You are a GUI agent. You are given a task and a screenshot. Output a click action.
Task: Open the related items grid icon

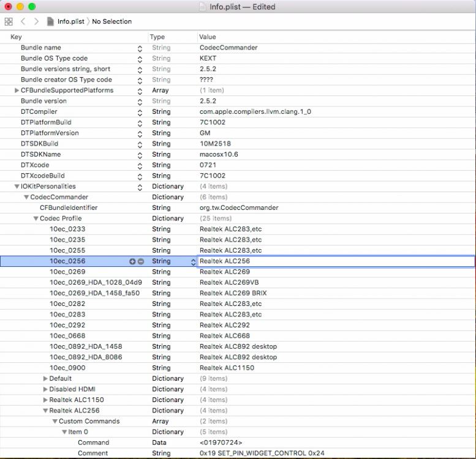(9, 21)
